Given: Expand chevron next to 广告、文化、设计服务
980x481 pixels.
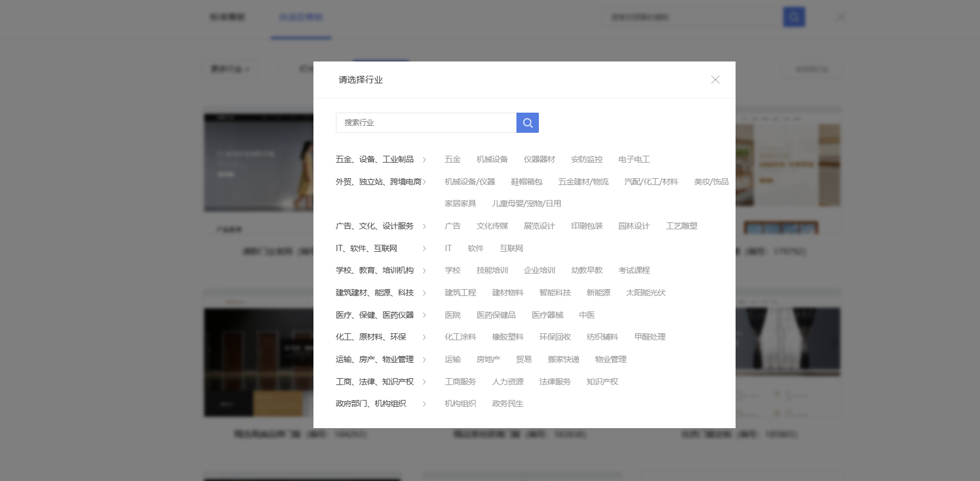Looking at the screenshot, I should (424, 226).
